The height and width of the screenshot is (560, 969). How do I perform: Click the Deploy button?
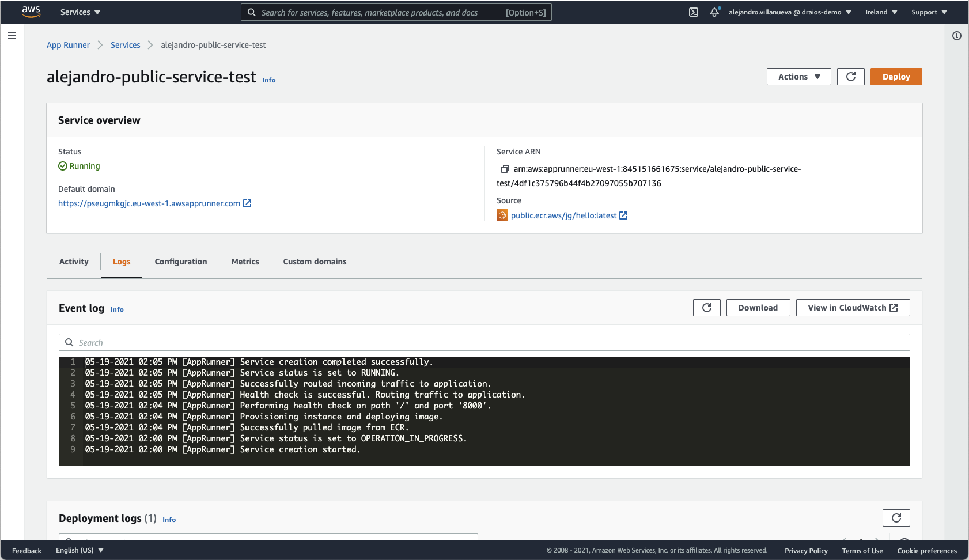[x=896, y=76]
